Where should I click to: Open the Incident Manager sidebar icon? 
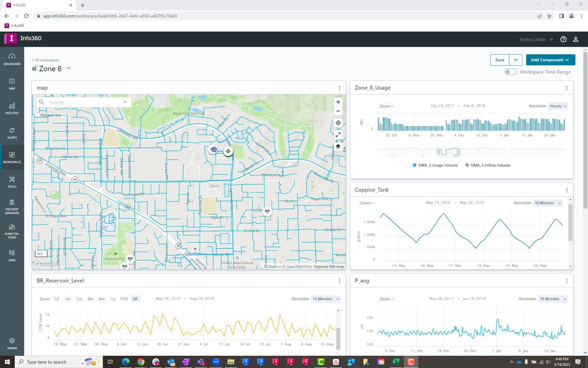click(12, 207)
